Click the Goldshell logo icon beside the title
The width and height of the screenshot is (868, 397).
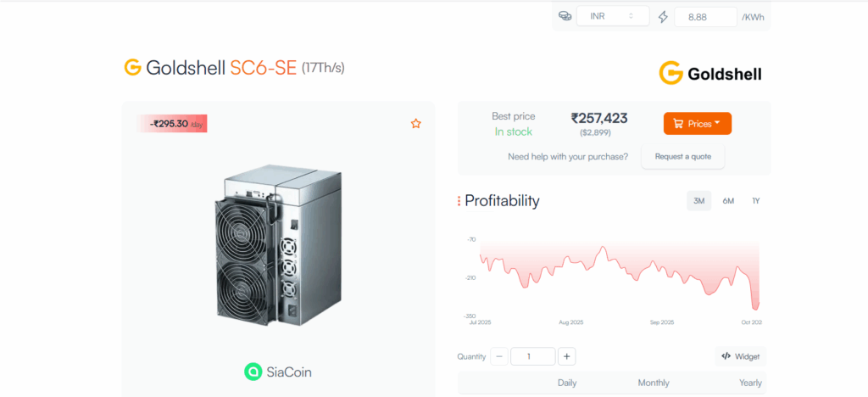pyautogui.click(x=132, y=67)
